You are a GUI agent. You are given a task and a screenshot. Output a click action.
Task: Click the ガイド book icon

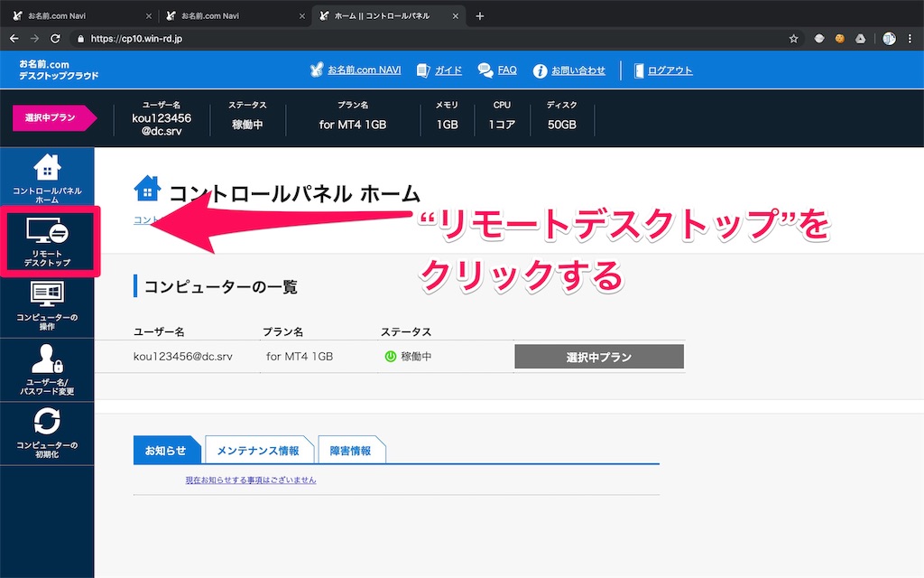tap(420, 70)
